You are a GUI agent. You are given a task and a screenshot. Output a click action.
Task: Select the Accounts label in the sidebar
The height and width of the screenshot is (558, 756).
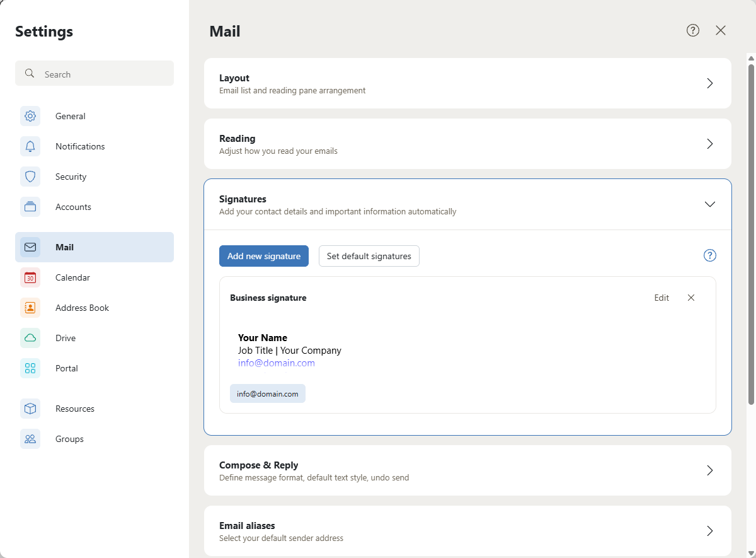(x=73, y=207)
